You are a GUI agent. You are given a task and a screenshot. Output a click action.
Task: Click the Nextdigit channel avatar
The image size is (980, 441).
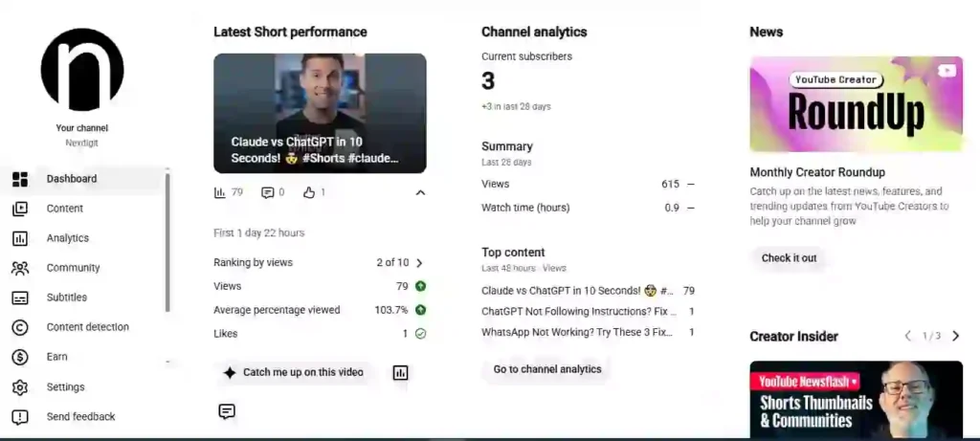[82, 69]
